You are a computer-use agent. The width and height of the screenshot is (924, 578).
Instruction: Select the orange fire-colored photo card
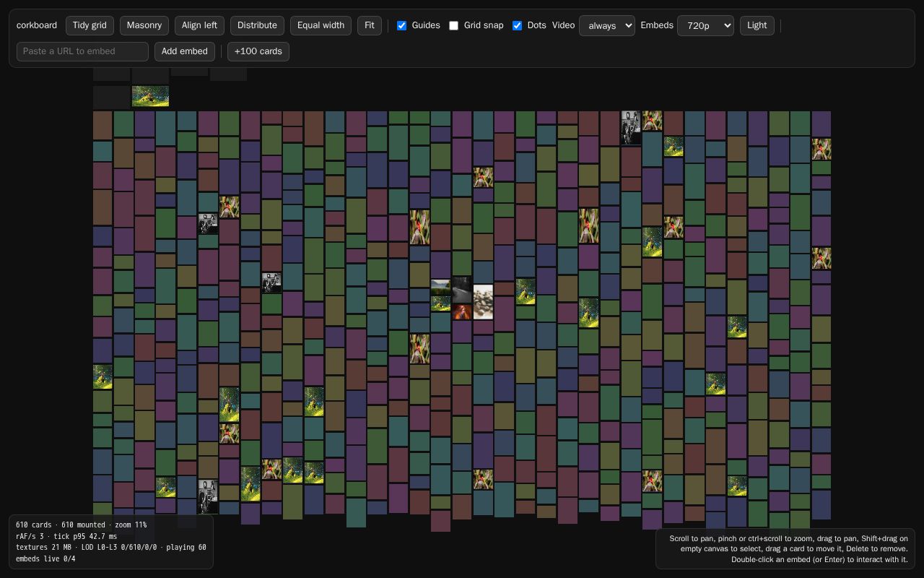tap(462, 312)
